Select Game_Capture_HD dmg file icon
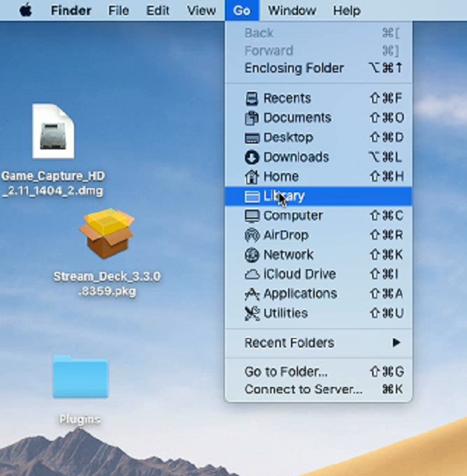The image size is (467, 476). 53,131
